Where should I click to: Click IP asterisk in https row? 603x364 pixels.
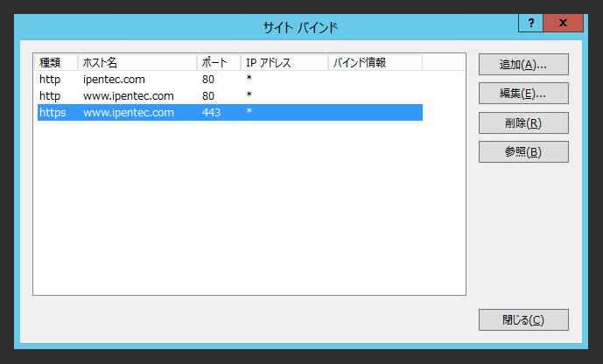[x=249, y=111]
